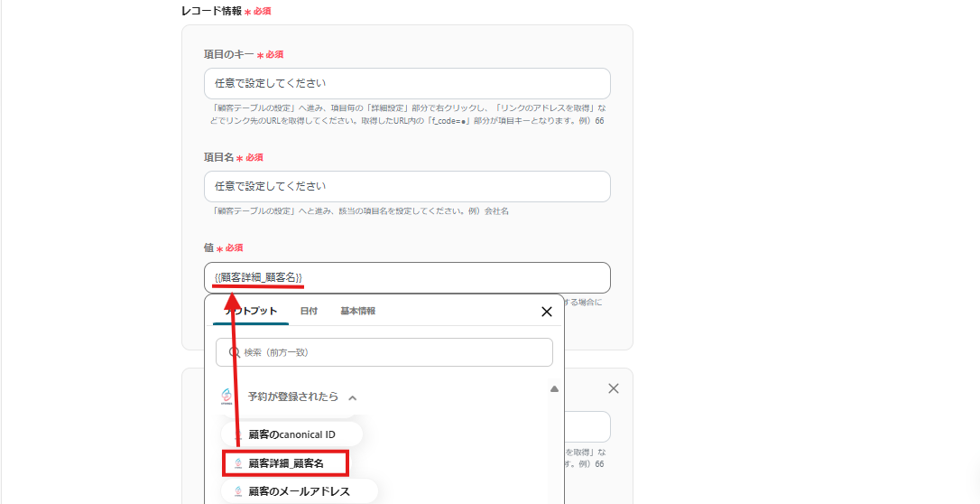The image size is (980, 504).
Task: Click the scroll-up arrow in the list
Action: pyautogui.click(x=554, y=389)
